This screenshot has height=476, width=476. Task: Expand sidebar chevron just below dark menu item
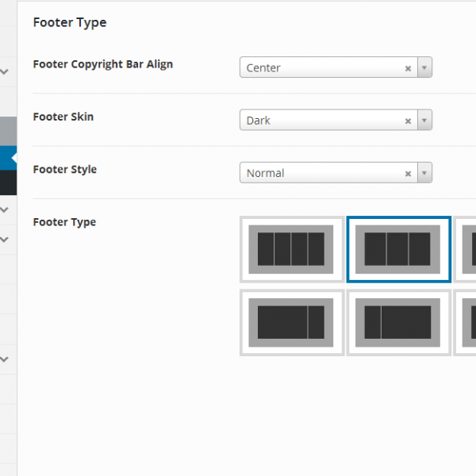pos(5,209)
